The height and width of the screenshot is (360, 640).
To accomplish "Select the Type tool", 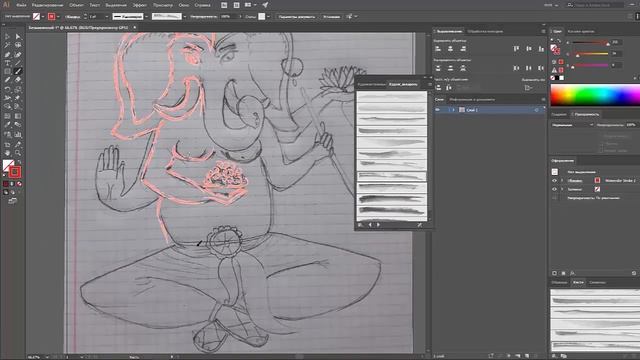I will pos(7,63).
